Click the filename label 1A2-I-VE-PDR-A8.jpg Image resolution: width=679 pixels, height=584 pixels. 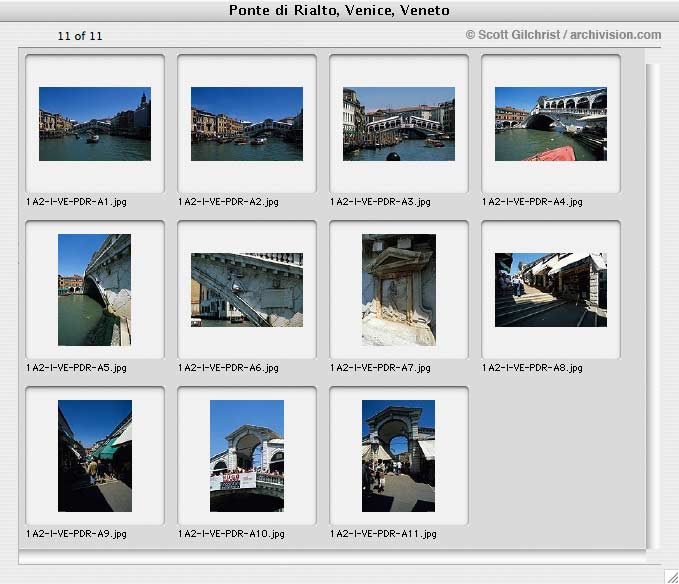(533, 368)
